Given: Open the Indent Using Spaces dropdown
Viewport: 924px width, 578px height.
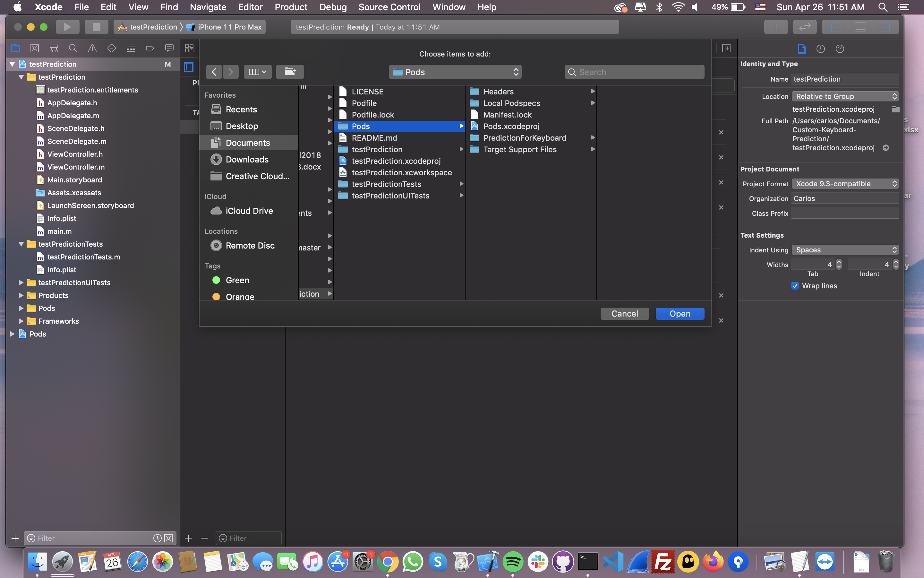Looking at the screenshot, I should coord(845,250).
